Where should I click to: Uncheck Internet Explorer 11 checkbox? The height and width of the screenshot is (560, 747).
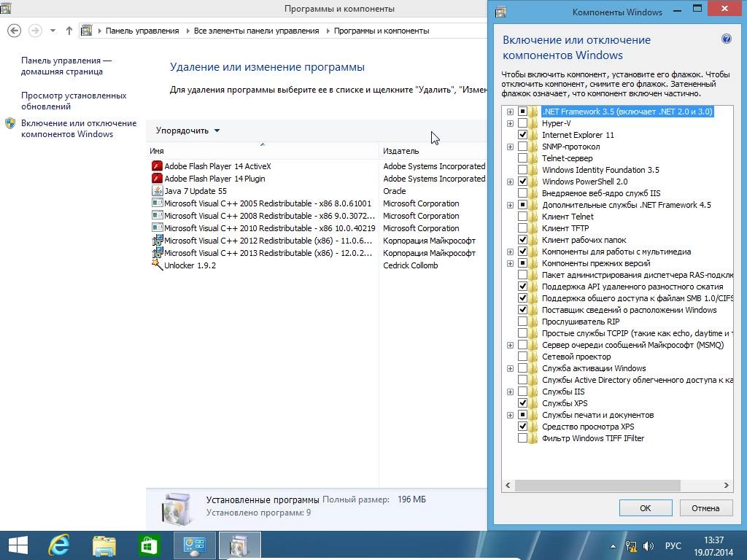(522, 135)
